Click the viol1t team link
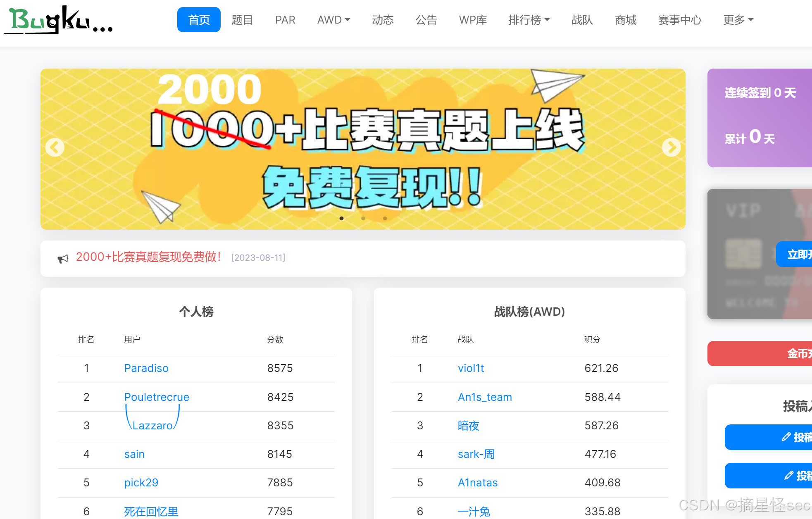 [471, 368]
